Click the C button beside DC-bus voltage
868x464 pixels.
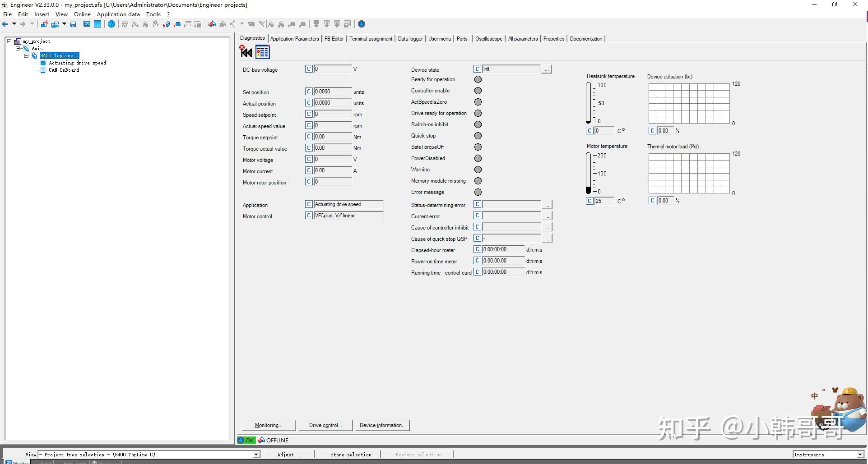[309, 69]
